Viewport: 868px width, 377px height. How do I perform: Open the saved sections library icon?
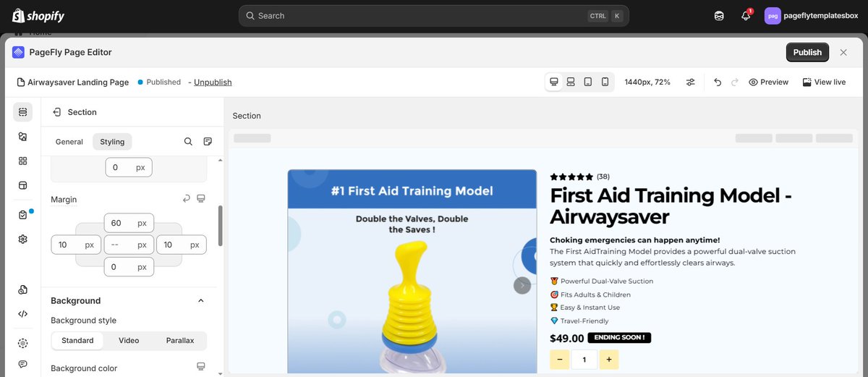click(22, 185)
